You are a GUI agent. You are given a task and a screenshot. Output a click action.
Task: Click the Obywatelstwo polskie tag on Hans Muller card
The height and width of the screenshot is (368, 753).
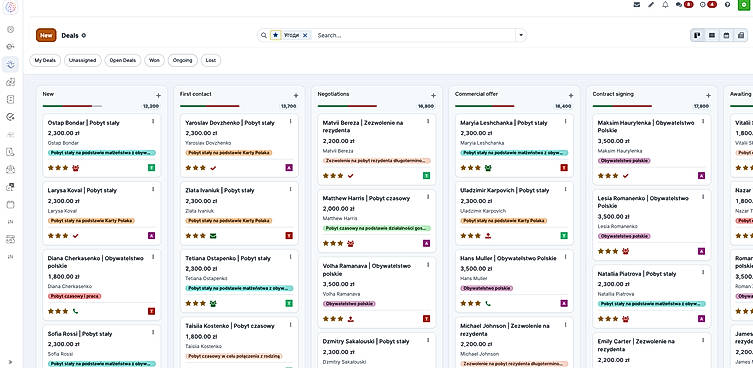486,288
